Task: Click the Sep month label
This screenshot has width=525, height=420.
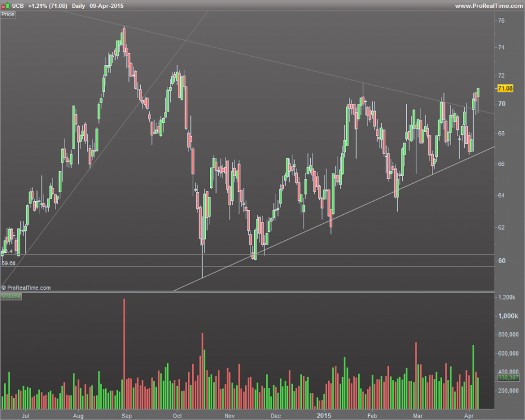Action: (126, 416)
